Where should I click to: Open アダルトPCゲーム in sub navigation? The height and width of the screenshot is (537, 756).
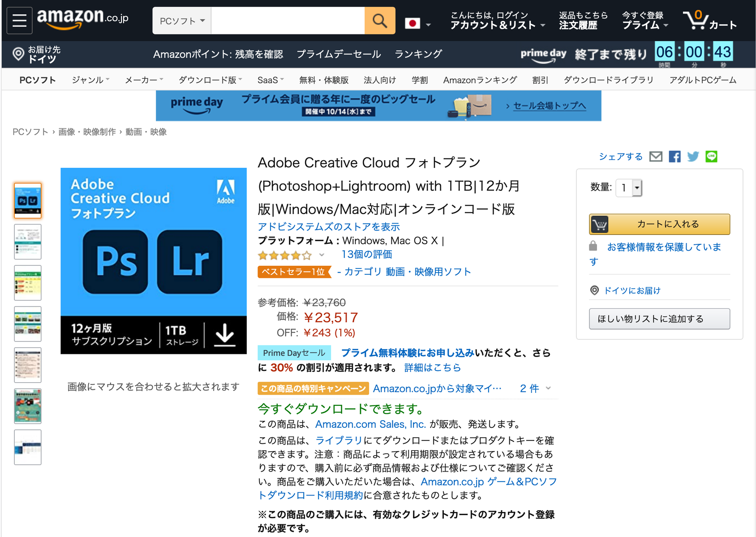pyautogui.click(x=703, y=80)
